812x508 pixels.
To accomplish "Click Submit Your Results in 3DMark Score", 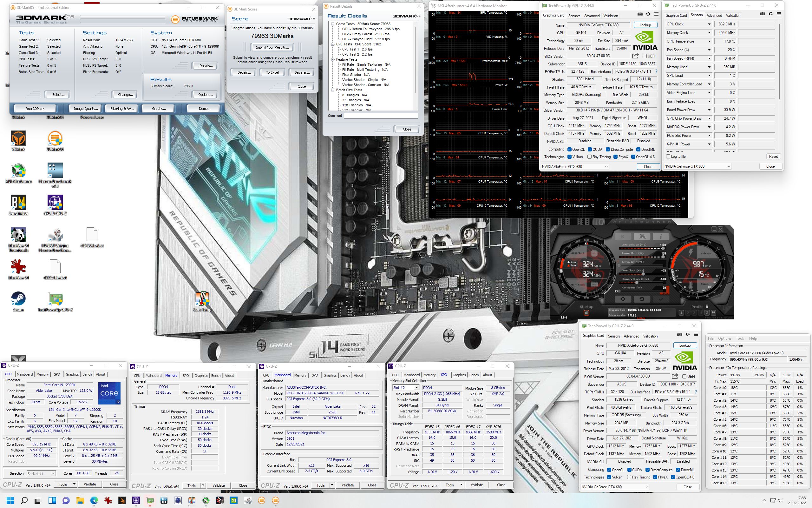I will (x=272, y=47).
